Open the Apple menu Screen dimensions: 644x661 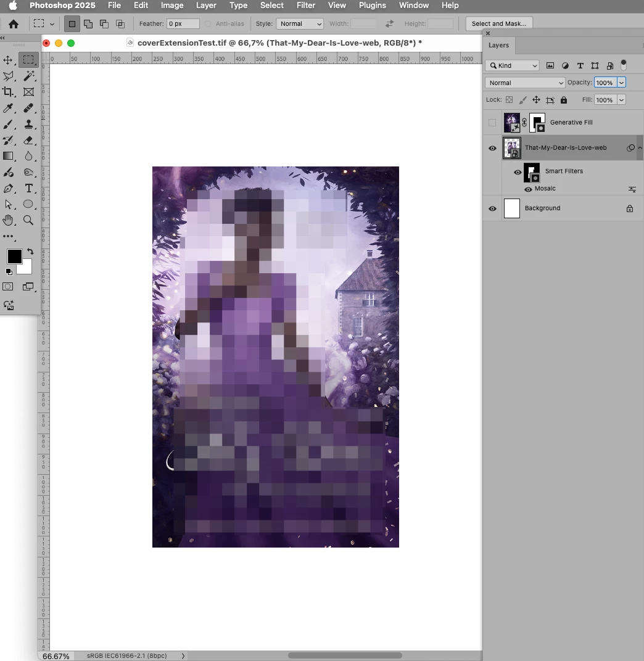tap(13, 6)
